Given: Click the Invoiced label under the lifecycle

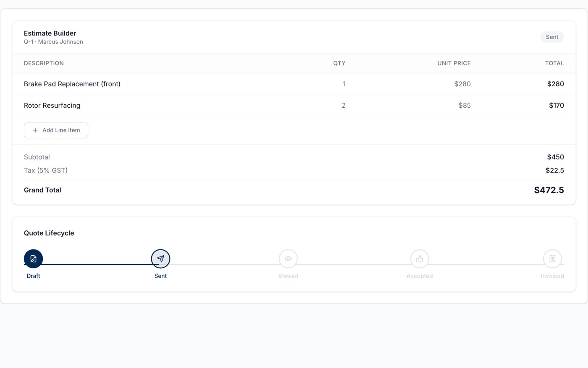Looking at the screenshot, I should tap(552, 276).
